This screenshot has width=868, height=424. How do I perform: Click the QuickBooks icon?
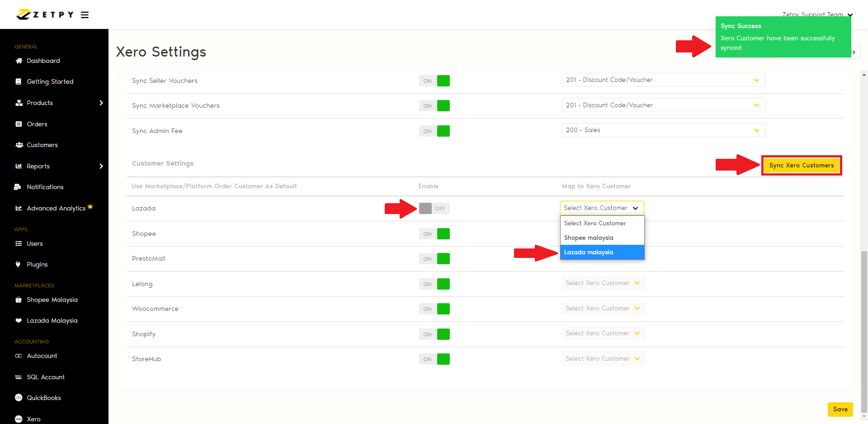coord(19,398)
